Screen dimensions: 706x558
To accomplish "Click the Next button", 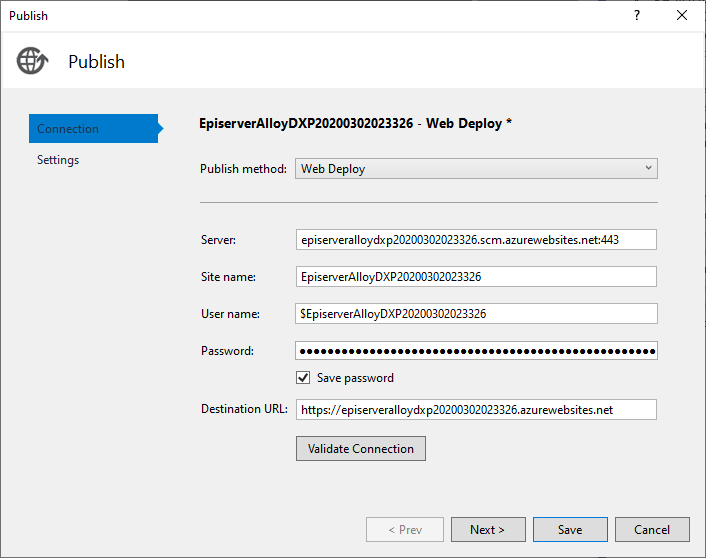I will [x=488, y=530].
